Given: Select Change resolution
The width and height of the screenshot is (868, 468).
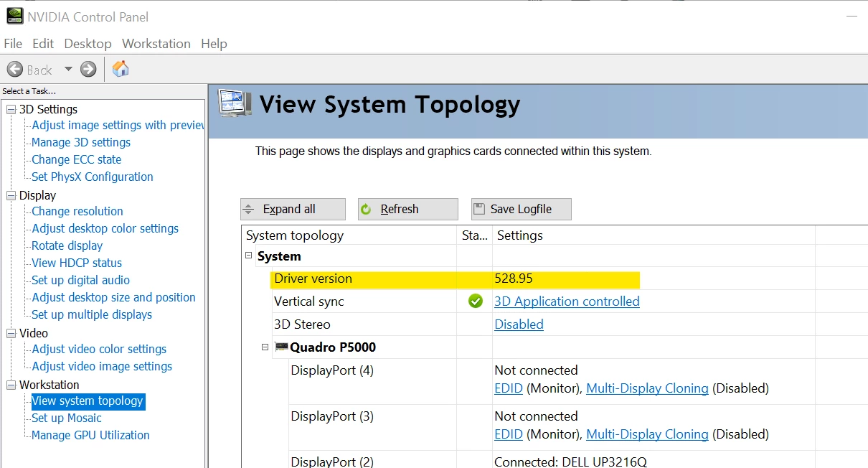Looking at the screenshot, I should pos(77,211).
